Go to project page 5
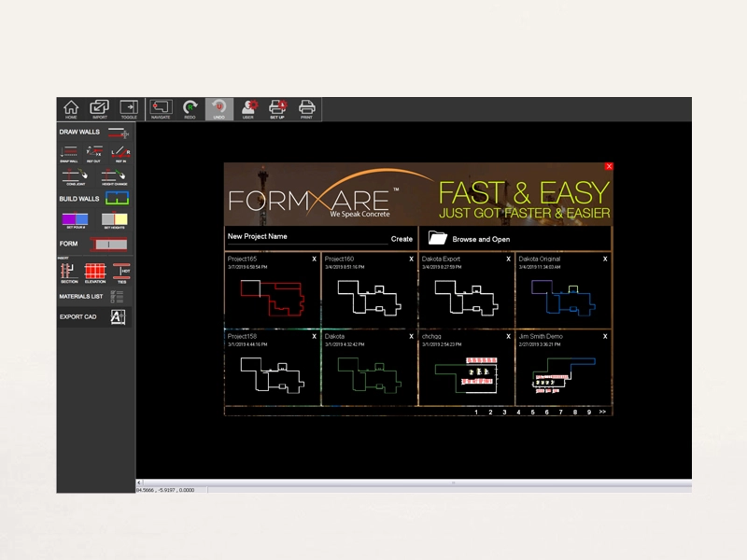 click(532, 412)
